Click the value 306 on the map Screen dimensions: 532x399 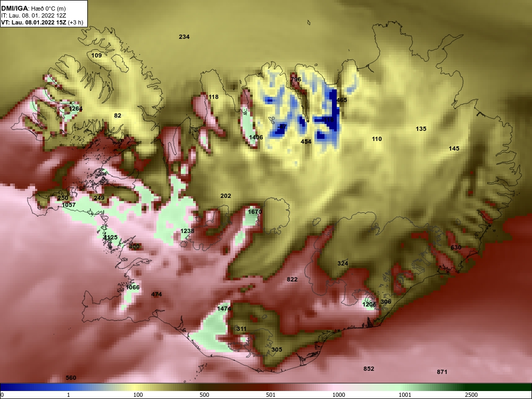386,302
